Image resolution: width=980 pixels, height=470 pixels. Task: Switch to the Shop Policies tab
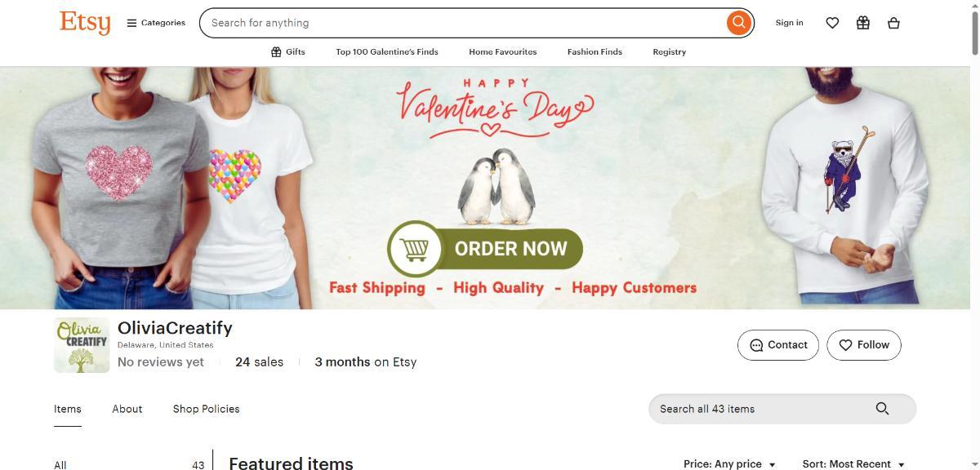click(x=206, y=409)
